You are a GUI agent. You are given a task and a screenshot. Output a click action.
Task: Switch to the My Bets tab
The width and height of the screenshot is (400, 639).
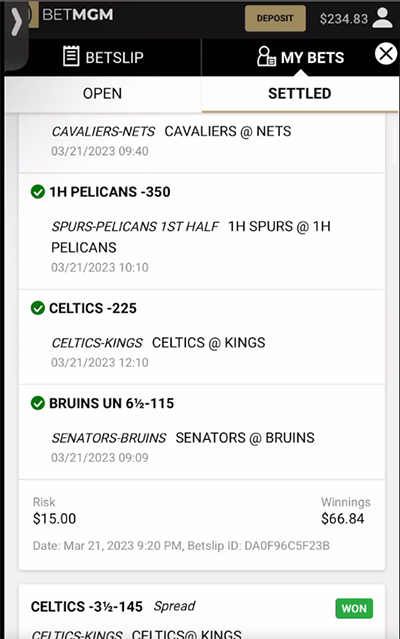(300, 57)
